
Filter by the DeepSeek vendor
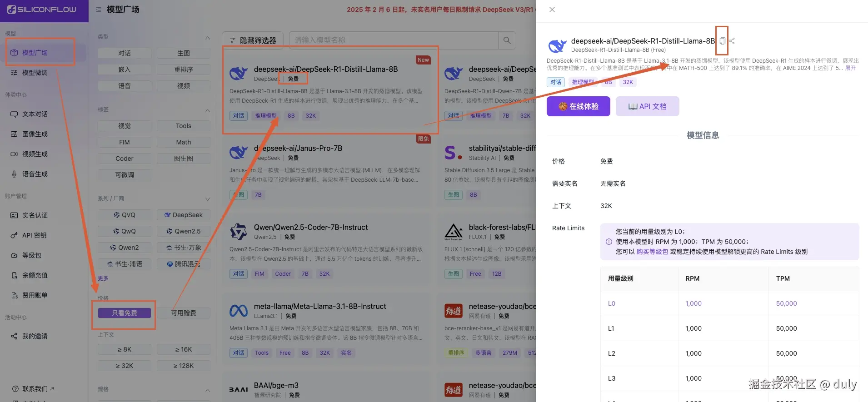point(184,215)
